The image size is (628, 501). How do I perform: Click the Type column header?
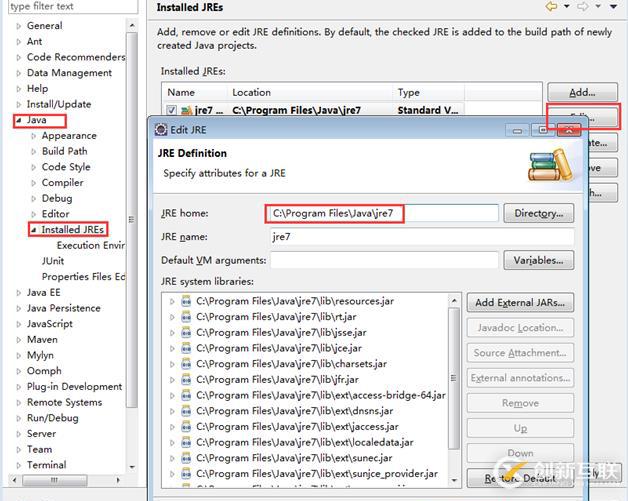pos(428,93)
